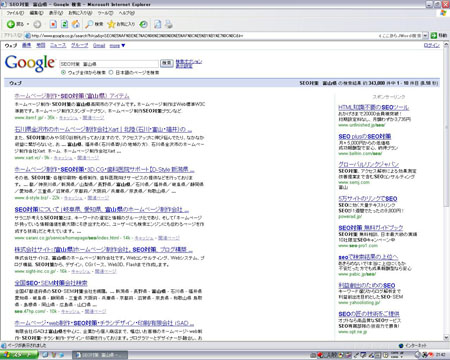The image size is (450, 360).
Task: Open the Tools menu in menu bar
Action: point(105,13)
